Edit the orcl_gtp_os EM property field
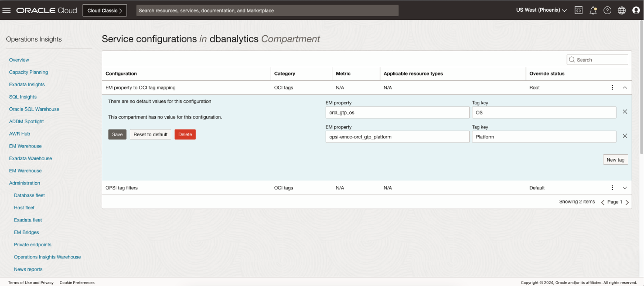644x286 pixels. tap(398, 112)
